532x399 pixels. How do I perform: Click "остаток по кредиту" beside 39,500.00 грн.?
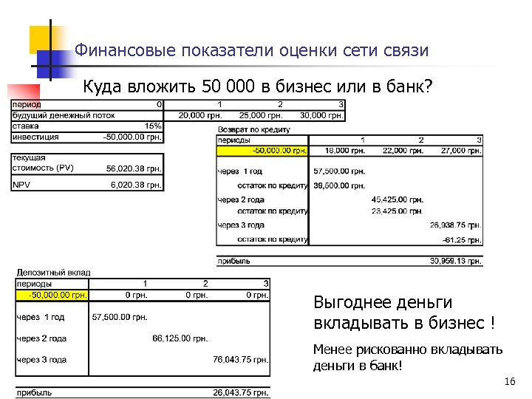tap(273, 186)
